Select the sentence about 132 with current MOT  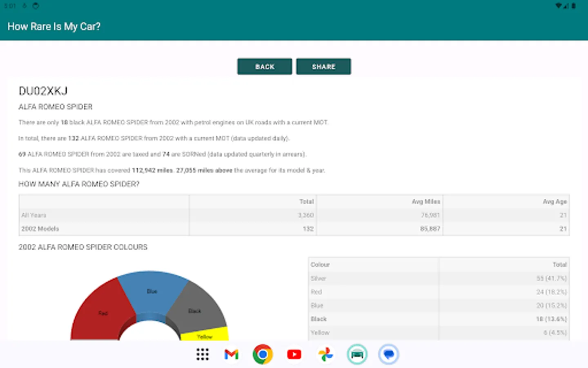[154, 138]
